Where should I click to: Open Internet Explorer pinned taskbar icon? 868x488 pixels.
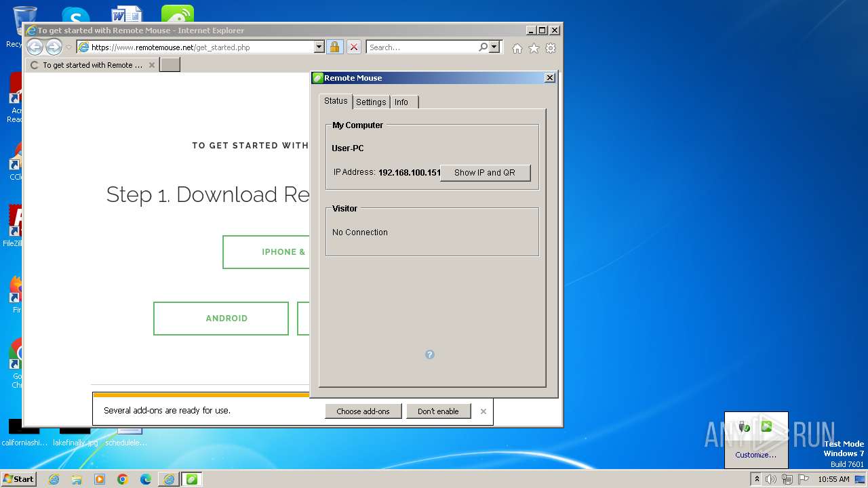click(x=54, y=479)
